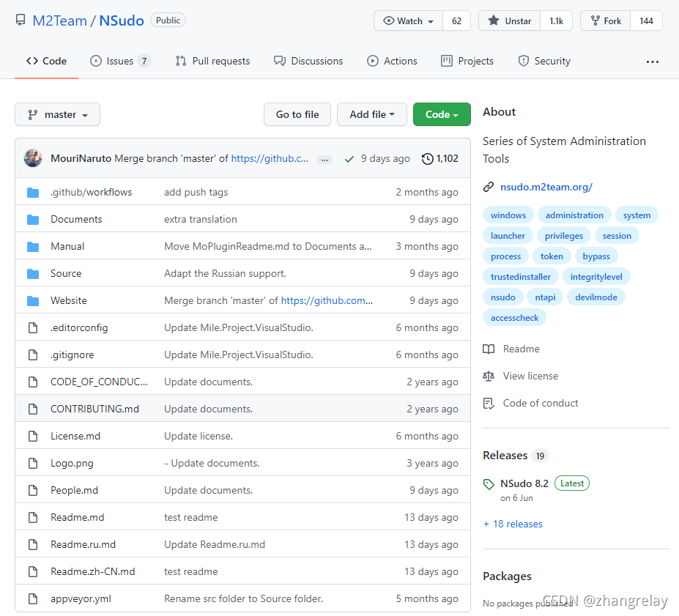Click the Go to file button
This screenshot has width=679, height=616.
297,115
